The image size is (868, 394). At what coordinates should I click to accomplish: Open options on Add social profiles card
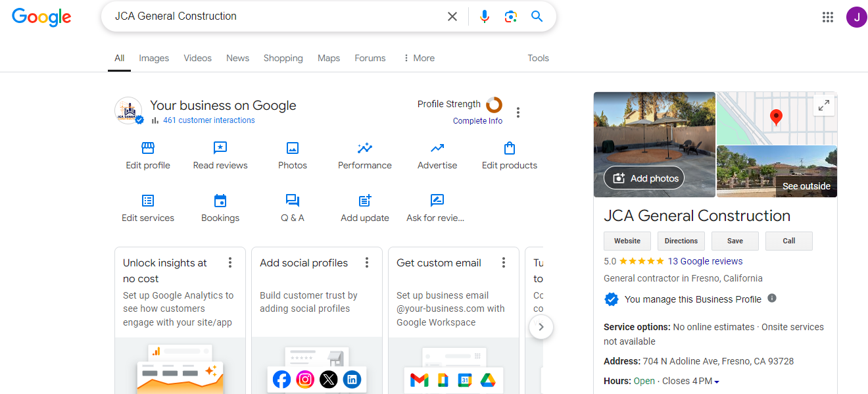tap(367, 263)
